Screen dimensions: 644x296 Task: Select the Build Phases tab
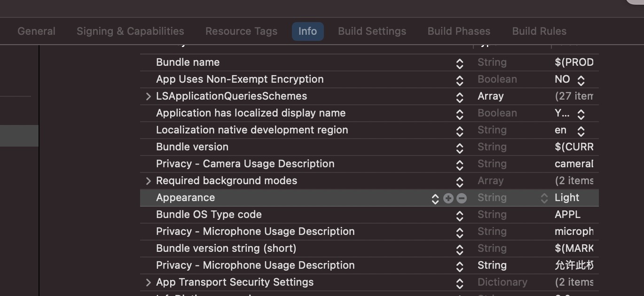[459, 31]
